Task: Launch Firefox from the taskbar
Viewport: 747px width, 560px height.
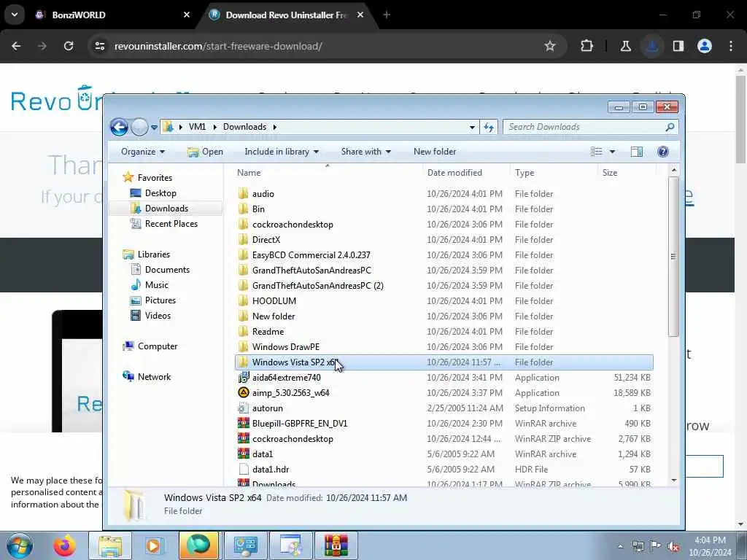Action: pos(65,545)
